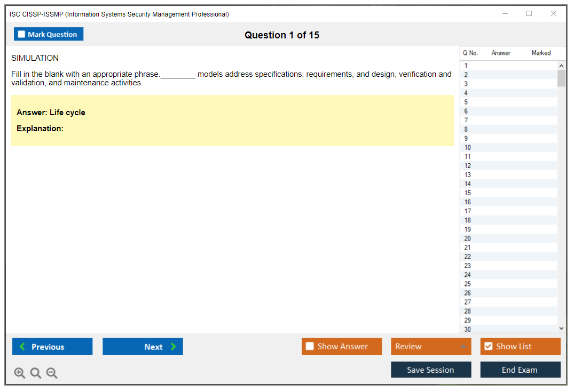Click the green left arrow on Previous
The width and height of the screenshot is (574, 392).
(x=22, y=347)
